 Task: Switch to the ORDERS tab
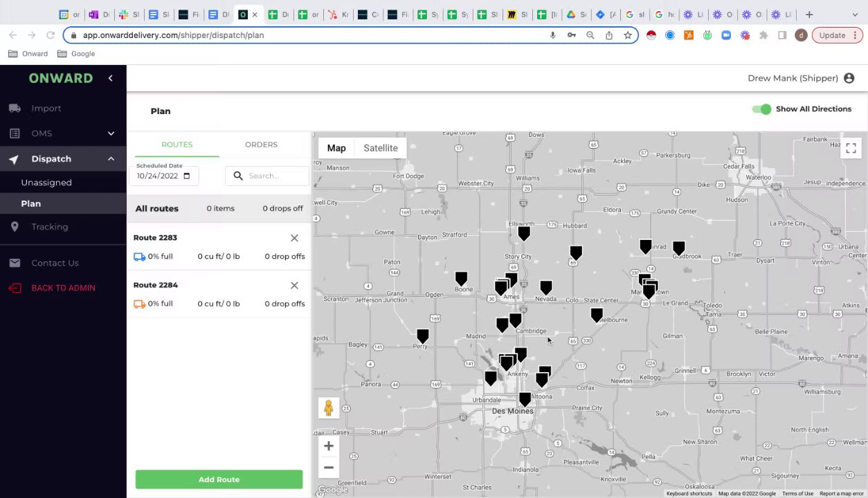(261, 145)
